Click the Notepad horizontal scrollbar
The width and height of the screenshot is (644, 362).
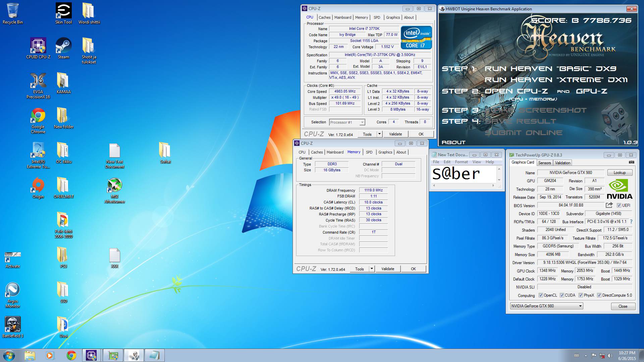pos(464,185)
